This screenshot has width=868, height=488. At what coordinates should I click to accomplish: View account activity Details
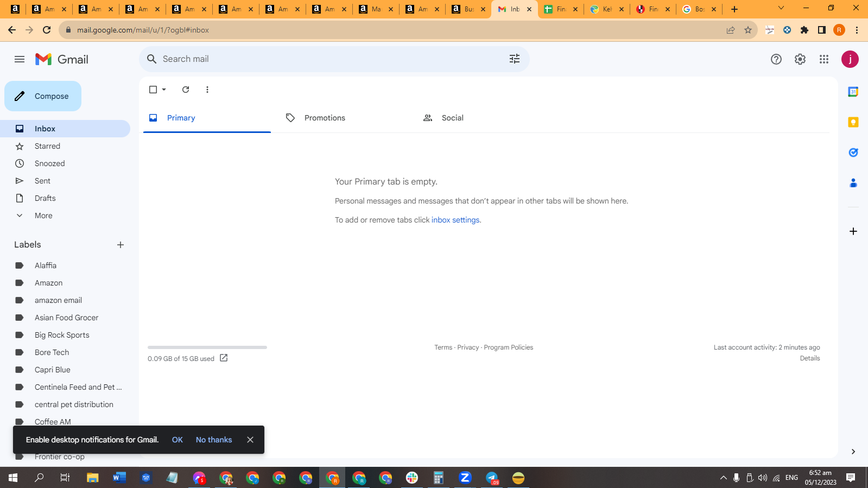coord(810,358)
